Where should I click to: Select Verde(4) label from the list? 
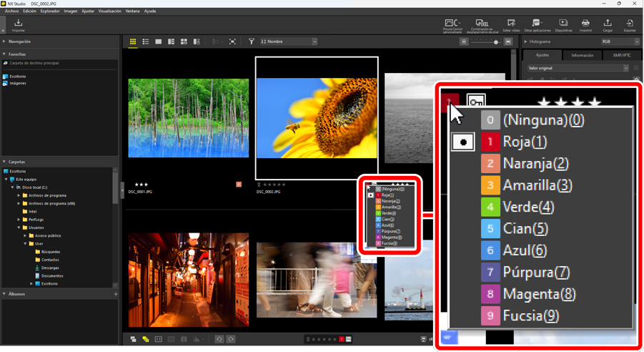coord(527,207)
